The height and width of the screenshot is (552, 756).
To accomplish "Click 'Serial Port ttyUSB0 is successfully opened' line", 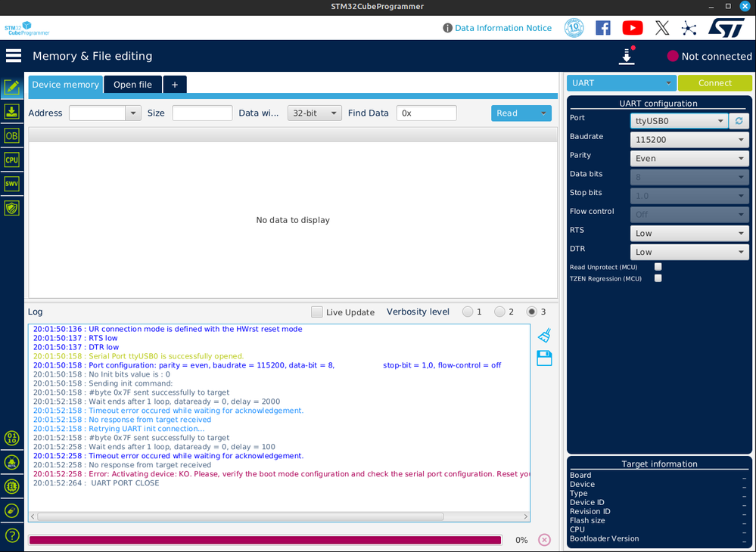I will [x=138, y=356].
